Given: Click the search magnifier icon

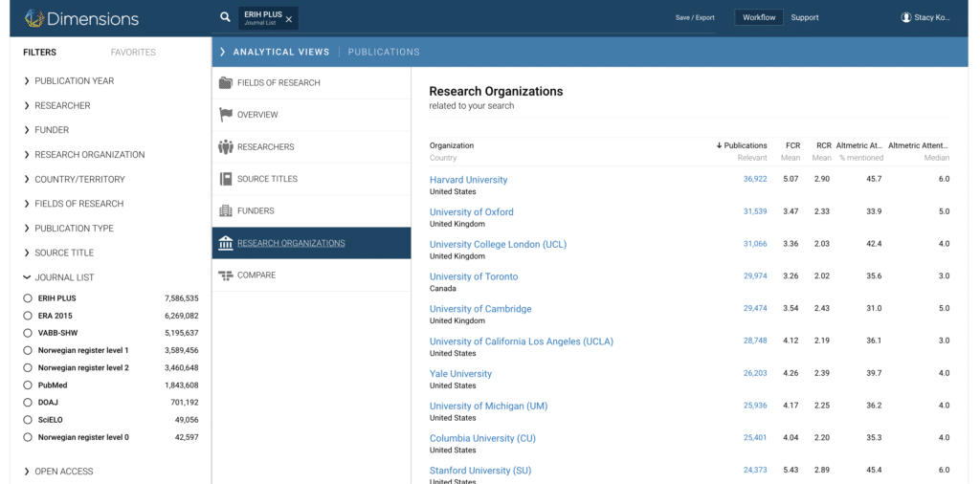Looking at the screenshot, I should point(225,17).
